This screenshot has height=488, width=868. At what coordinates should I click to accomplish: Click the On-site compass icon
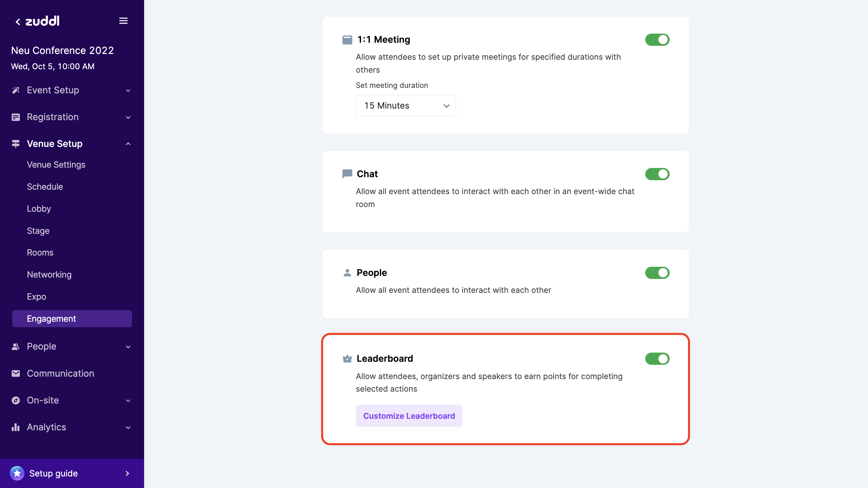tap(16, 400)
